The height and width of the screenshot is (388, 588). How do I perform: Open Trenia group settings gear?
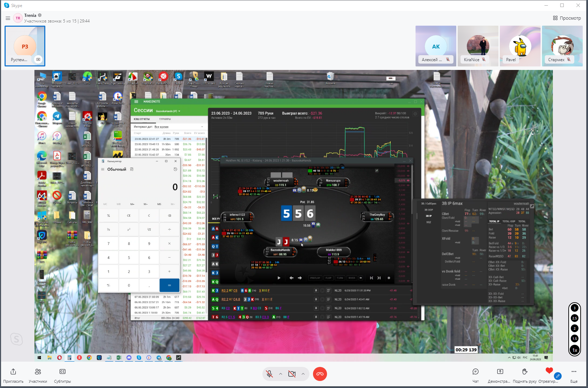pyautogui.click(x=40, y=15)
